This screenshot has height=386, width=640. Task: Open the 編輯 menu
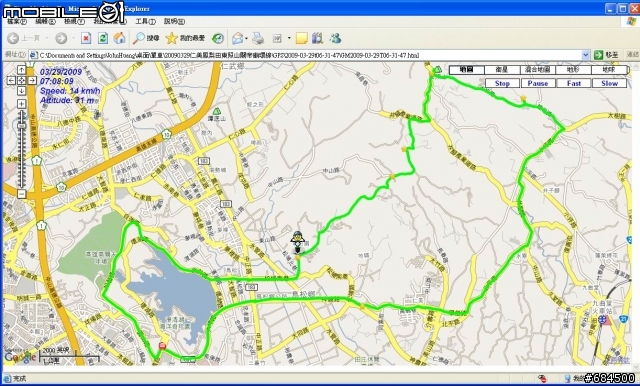45,21
